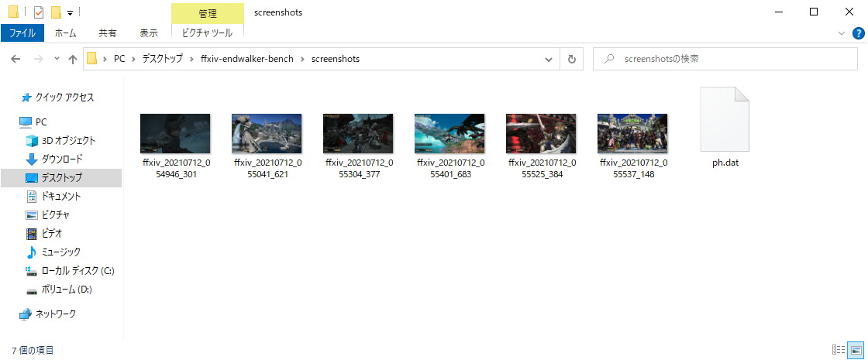Switch to the 共有 ribbon tab
868x360 pixels.
click(108, 33)
